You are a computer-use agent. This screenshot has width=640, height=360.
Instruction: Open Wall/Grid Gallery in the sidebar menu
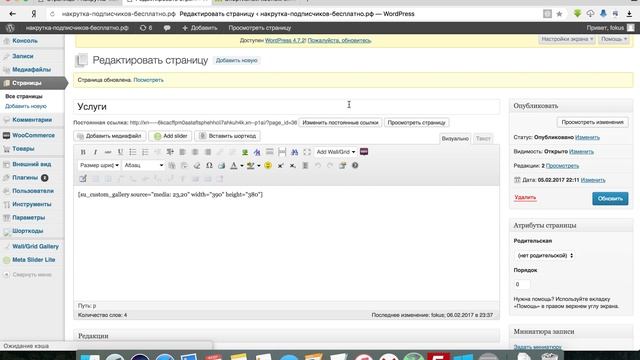tap(35, 247)
